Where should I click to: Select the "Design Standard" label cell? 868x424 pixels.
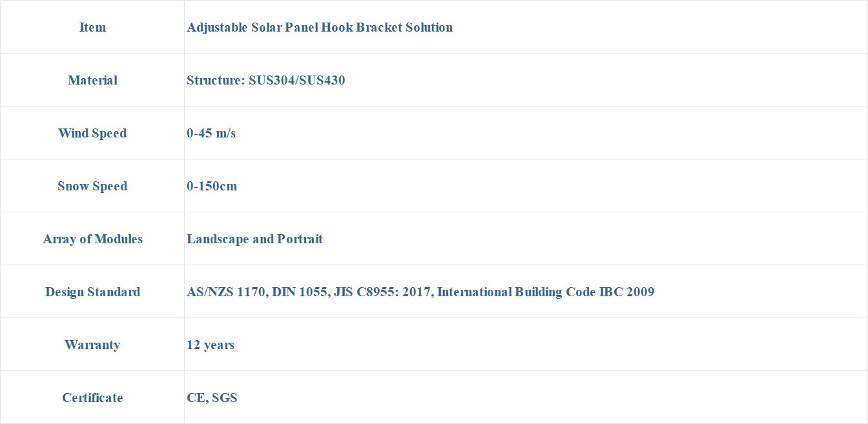coord(92,292)
